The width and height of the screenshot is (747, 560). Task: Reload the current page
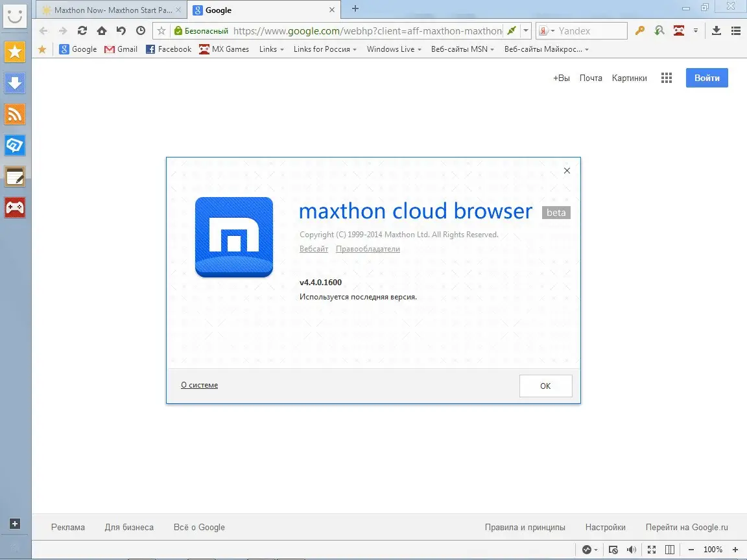82,30
